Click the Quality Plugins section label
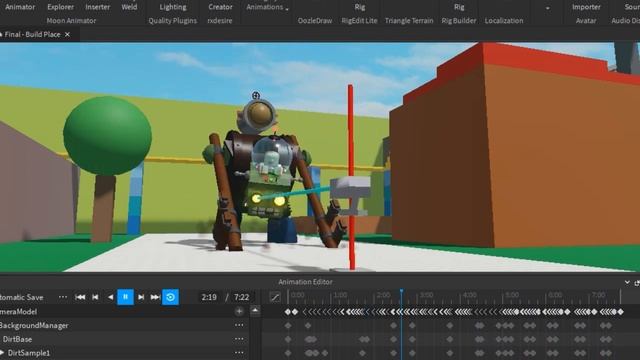Image resolution: width=640 pixels, height=360 pixels. (x=172, y=20)
